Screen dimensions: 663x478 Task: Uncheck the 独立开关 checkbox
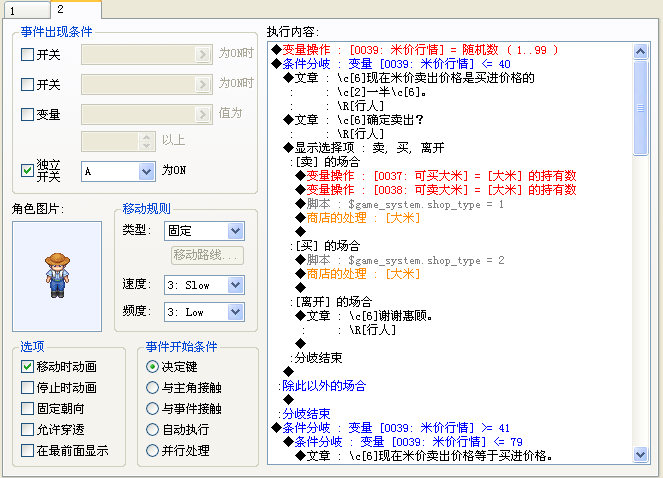(x=27, y=170)
